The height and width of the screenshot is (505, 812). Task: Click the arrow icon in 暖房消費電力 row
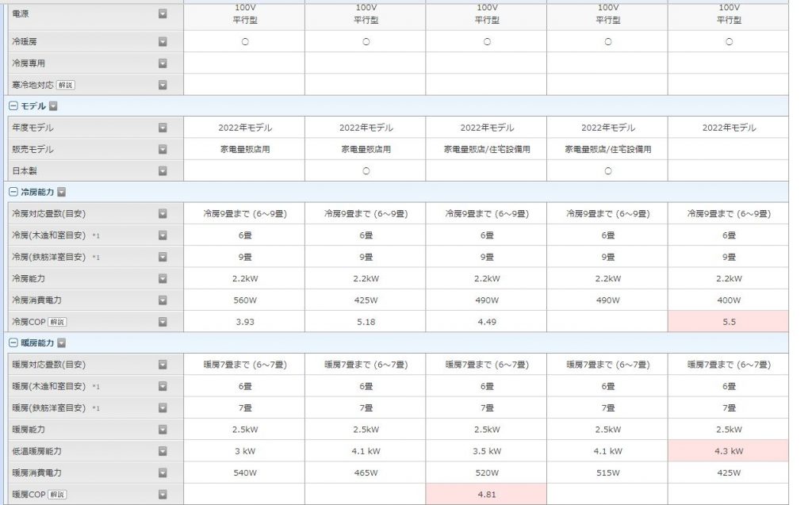[x=163, y=472]
